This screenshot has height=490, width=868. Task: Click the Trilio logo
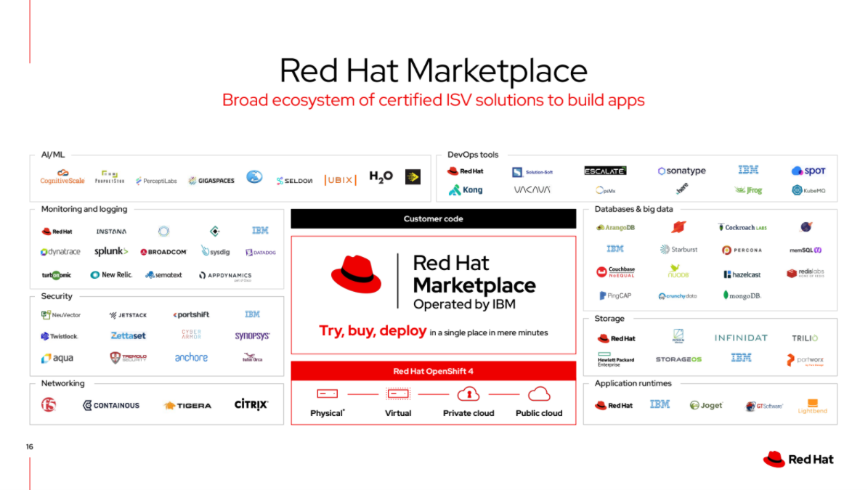click(x=804, y=338)
